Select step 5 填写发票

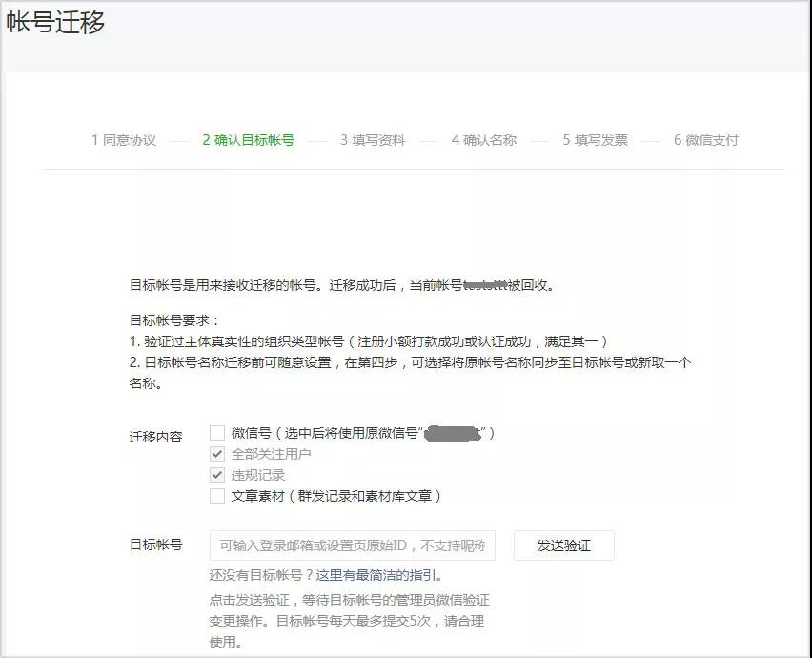click(595, 140)
